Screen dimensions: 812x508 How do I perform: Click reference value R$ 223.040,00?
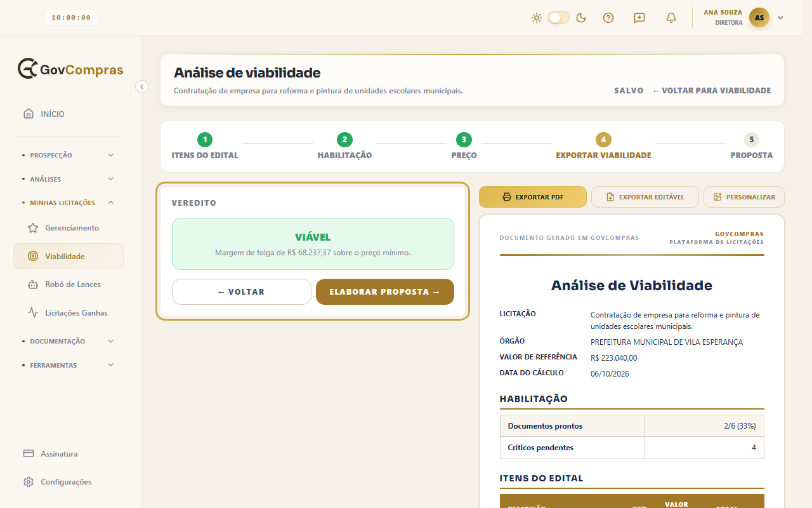click(x=613, y=358)
